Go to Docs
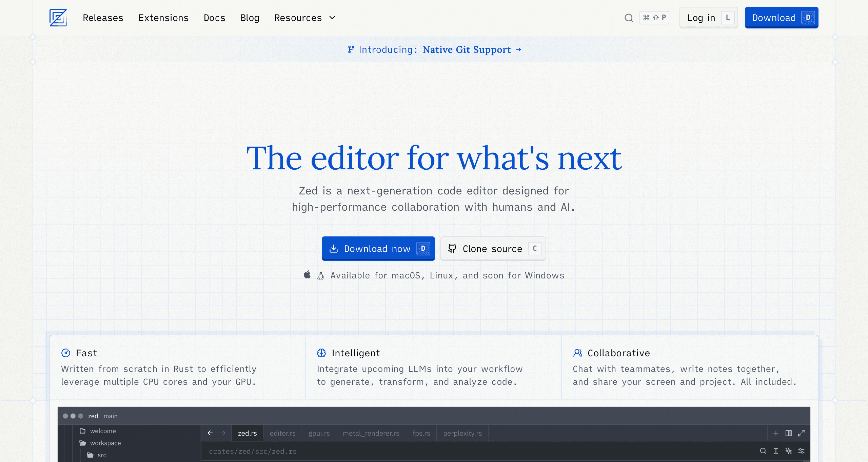The width and height of the screenshot is (868, 462). point(215,18)
